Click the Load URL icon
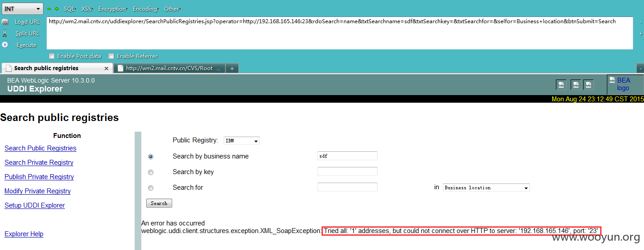This screenshot has width=644, height=250. coord(5,21)
